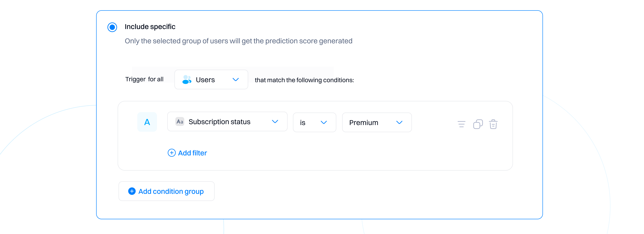Delete the filter using the trash icon
The width and height of the screenshot is (644, 234).
493,124
